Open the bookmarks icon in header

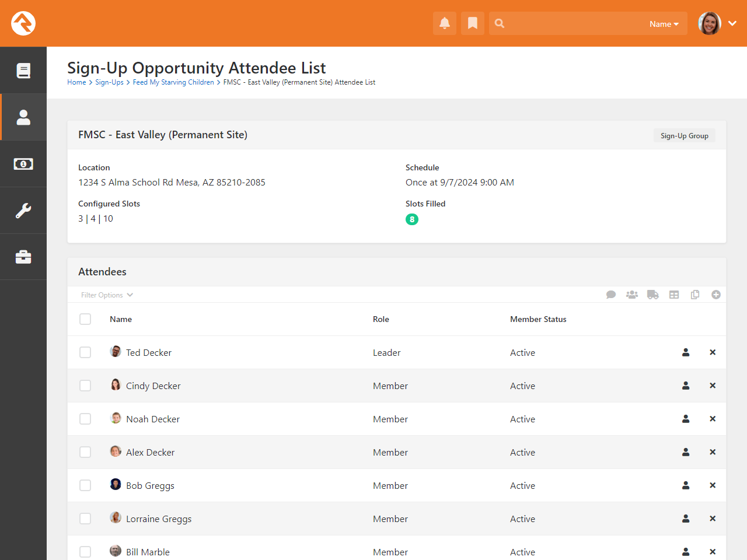click(473, 23)
